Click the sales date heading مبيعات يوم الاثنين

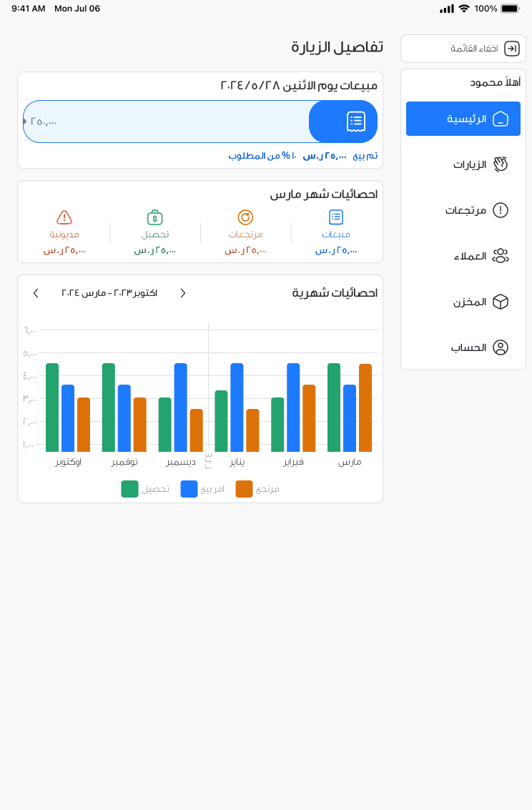pyautogui.click(x=299, y=85)
